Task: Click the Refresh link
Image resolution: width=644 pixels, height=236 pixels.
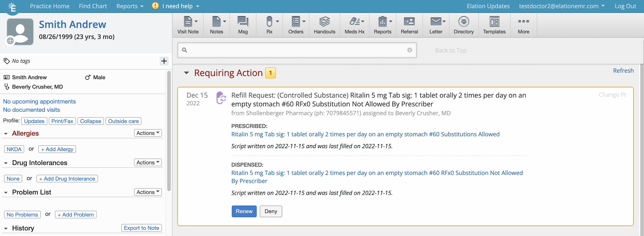Action: 623,71
